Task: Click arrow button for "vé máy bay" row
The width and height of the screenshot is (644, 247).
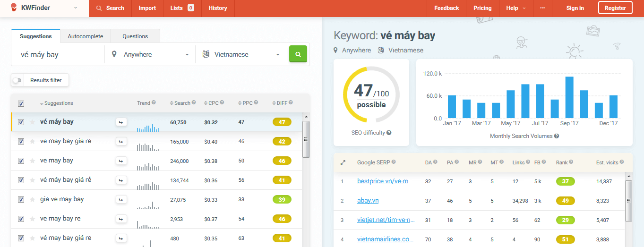Action: click(121, 122)
